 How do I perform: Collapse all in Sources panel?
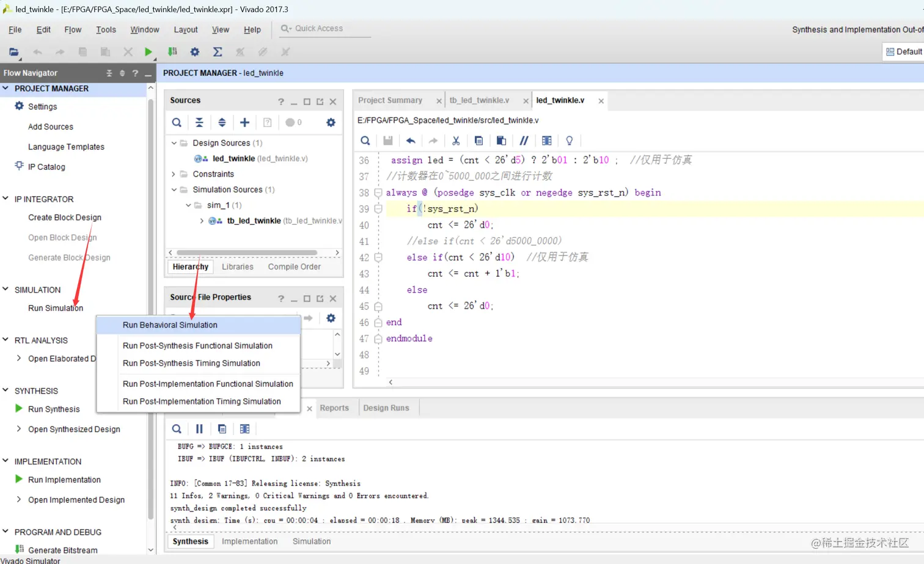(199, 122)
